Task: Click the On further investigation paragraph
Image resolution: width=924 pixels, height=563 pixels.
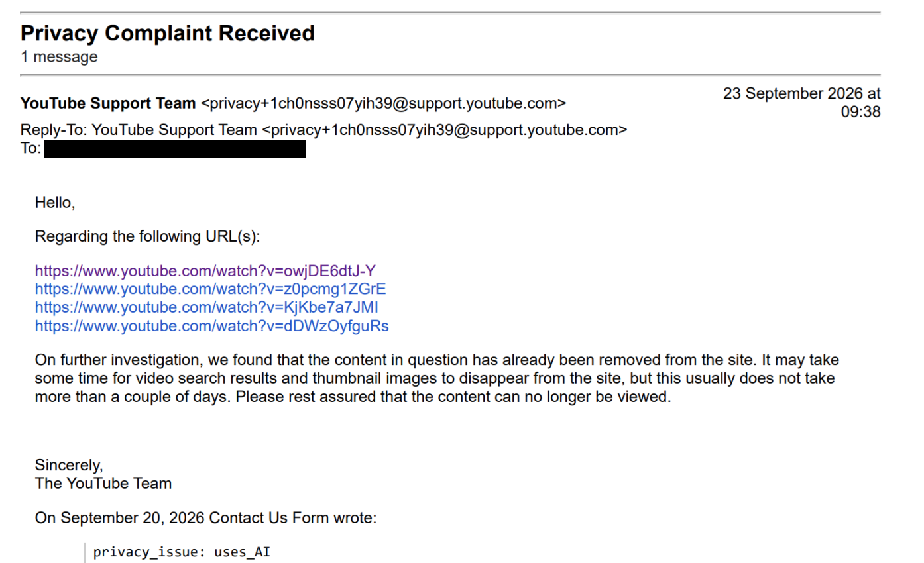Action: point(437,379)
